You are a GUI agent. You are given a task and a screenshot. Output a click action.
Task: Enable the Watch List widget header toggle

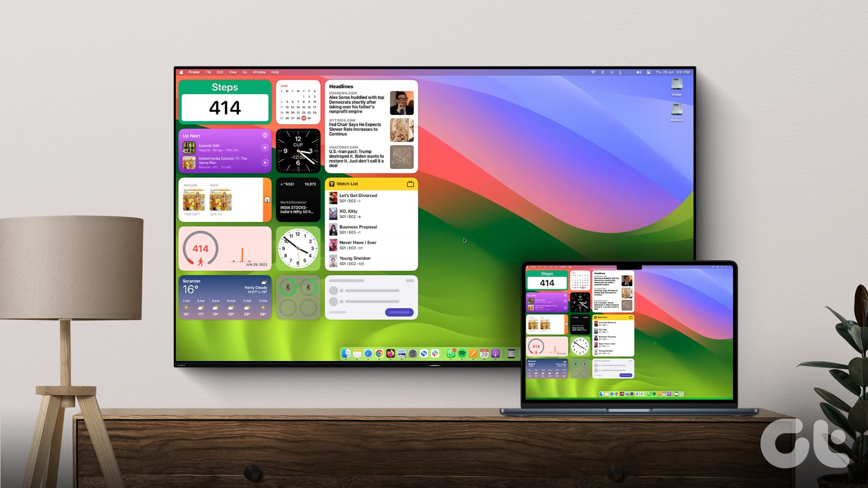coord(410,183)
